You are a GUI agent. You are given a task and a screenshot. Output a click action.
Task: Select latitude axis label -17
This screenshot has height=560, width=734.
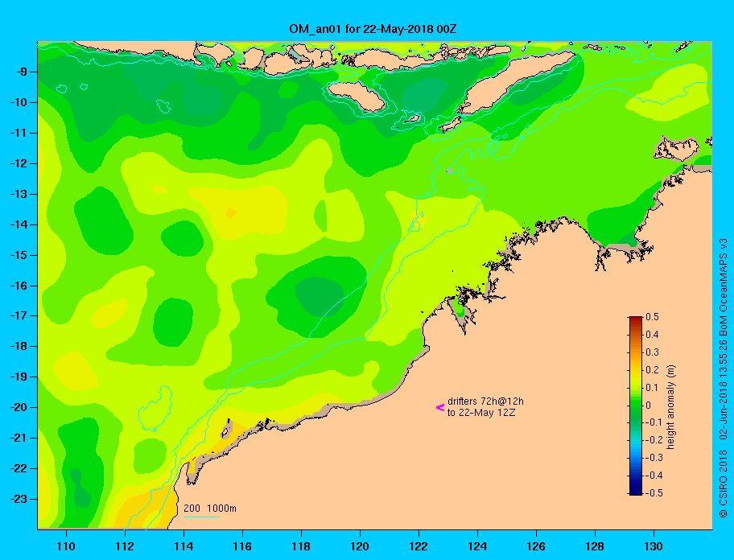coord(18,315)
